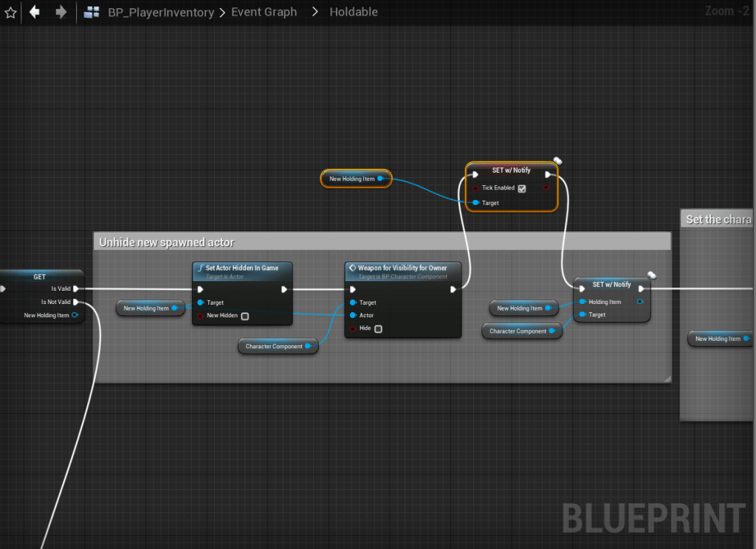Click Holding Item SET output execution pin
The image size is (756, 549).
point(641,289)
